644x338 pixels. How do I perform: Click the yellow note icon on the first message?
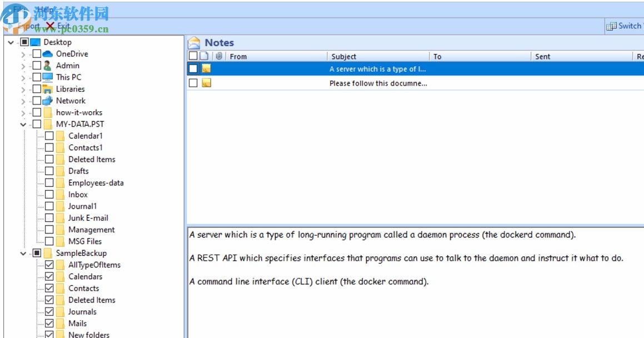(x=207, y=68)
